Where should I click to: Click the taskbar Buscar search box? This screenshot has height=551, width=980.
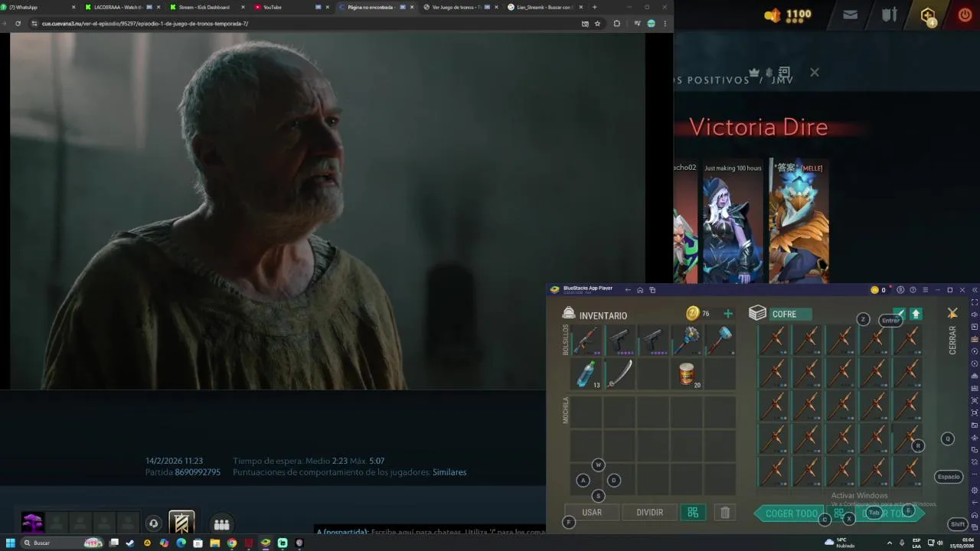pyautogui.click(x=61, y=543)
